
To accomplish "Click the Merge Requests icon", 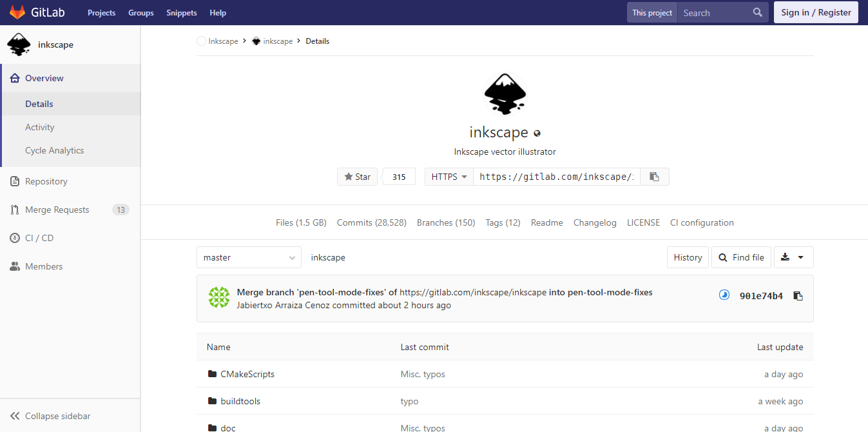I will point(15,210).
